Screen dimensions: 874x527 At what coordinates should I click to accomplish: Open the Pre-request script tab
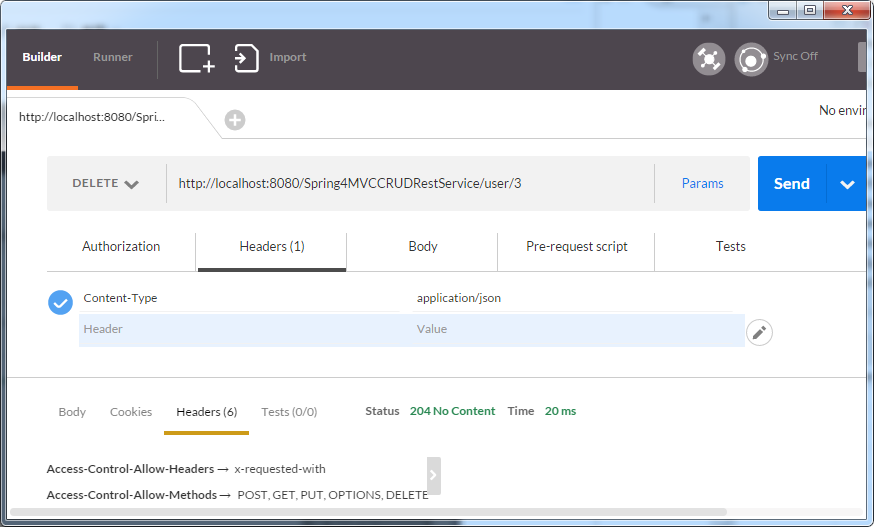point(576,246)
